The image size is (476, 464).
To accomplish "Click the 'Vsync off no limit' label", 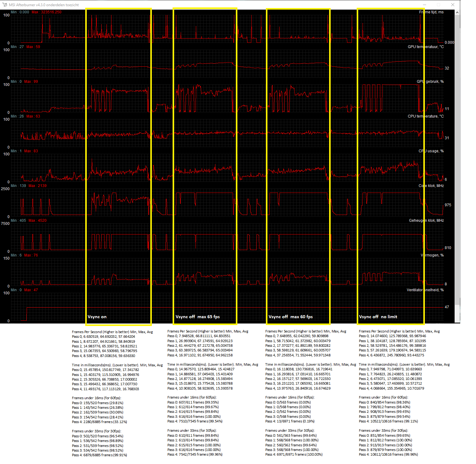I will point(378,317).
